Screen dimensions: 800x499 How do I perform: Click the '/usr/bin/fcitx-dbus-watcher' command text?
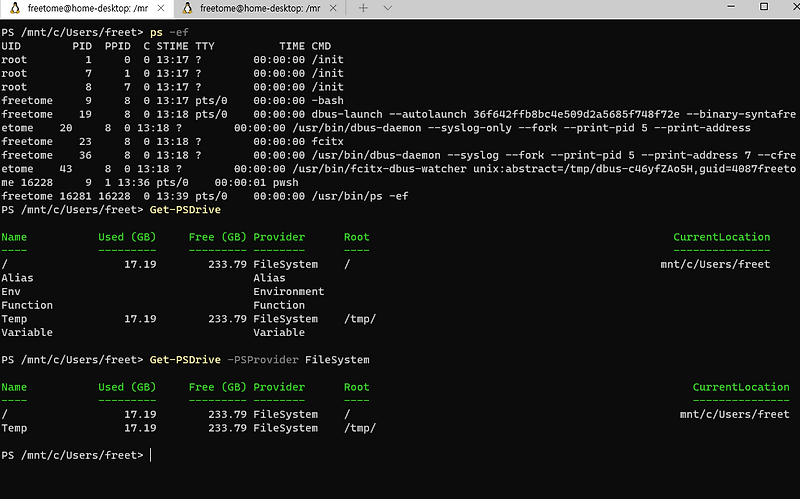click(x=379, y=169)
